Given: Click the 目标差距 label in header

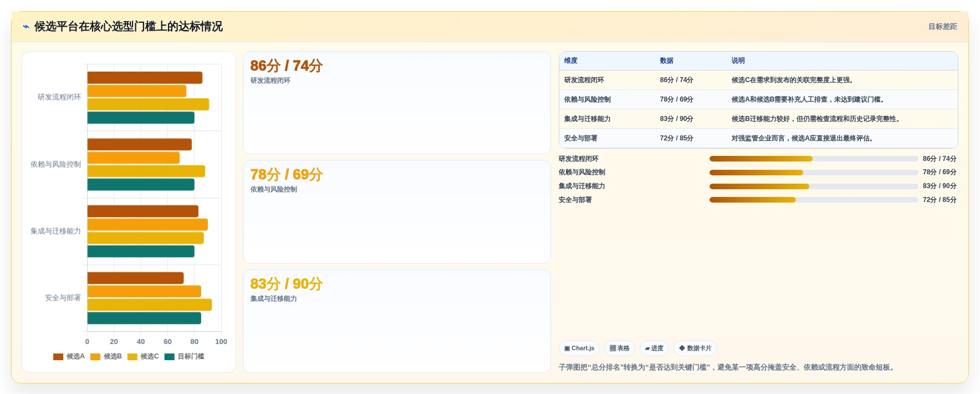Looking at the screenshot, I should click(x=942, y=27).
